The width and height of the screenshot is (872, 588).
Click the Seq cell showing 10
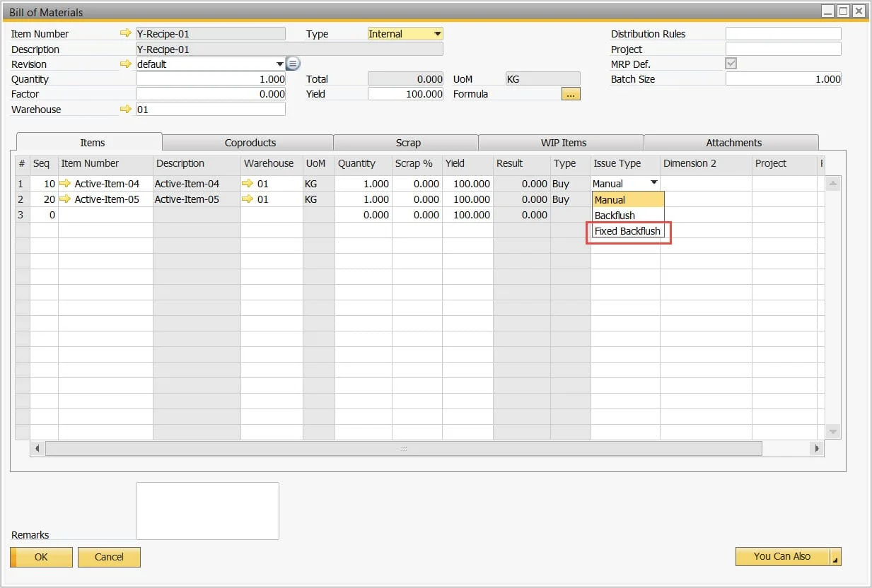tap(44, 184)
